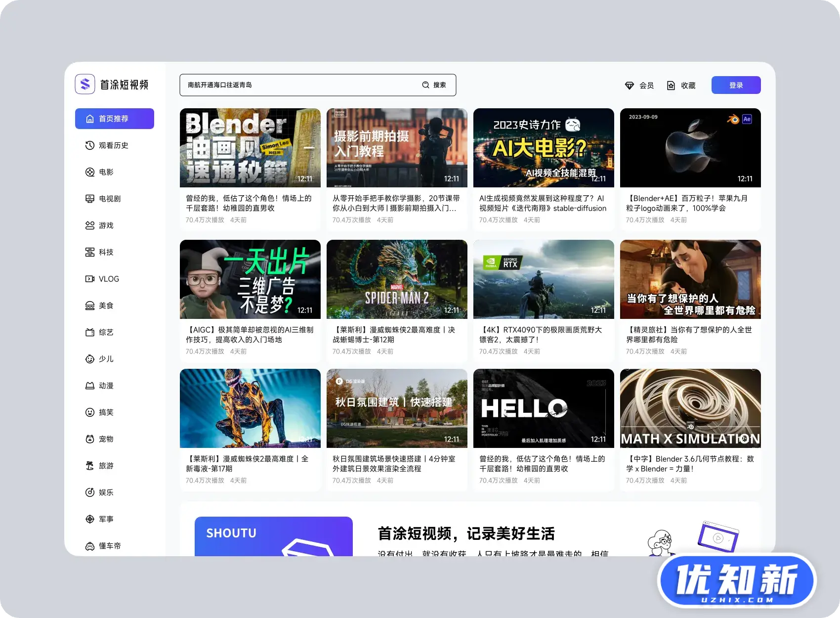Click the 宠物 pet icon
The height and width of the screenshot is (618, 840).
click(89, 439)
